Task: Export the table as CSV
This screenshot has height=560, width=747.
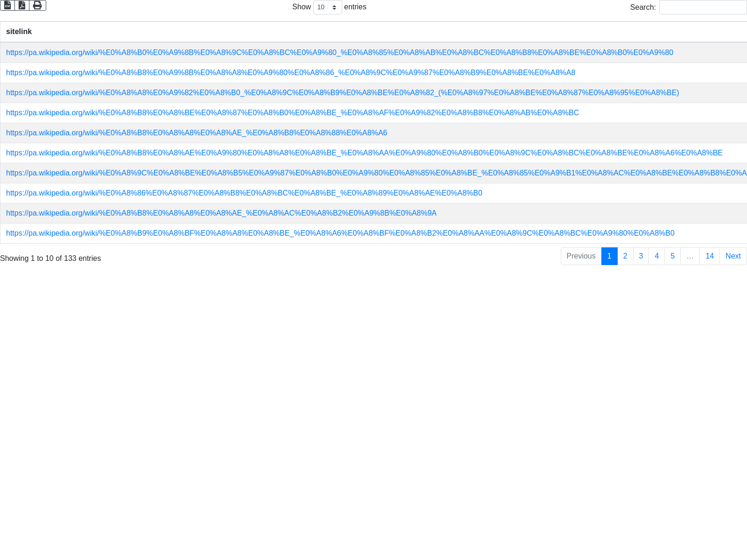Action: [7, 5]
